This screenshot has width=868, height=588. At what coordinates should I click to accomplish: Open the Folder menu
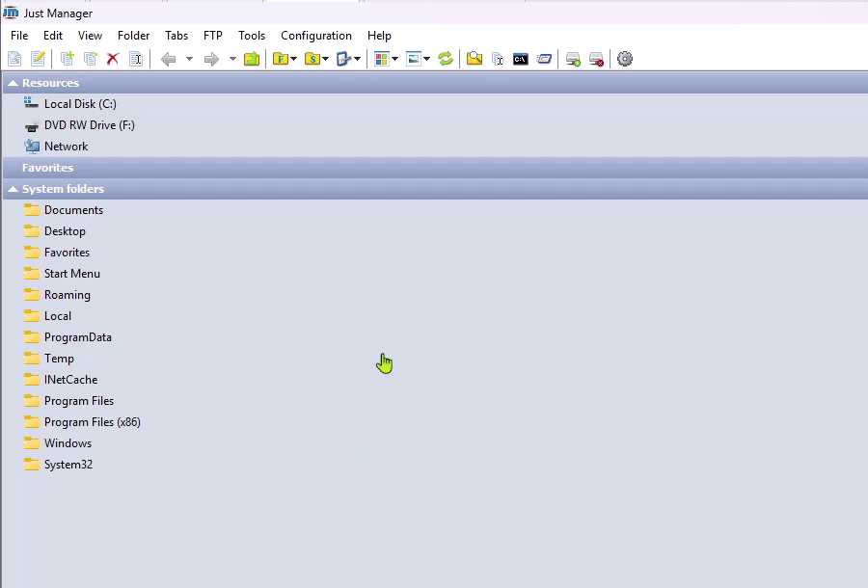point(133,36)
